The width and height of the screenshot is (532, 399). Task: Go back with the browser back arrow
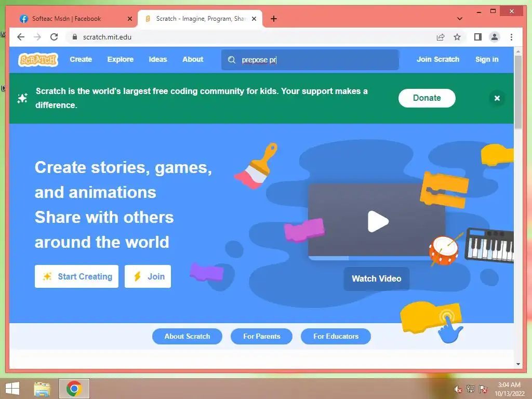point(21,37)
